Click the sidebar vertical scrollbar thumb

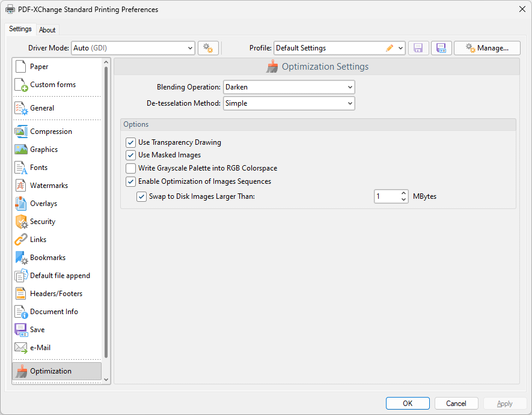pyautogui.click(x=106, y=212)
